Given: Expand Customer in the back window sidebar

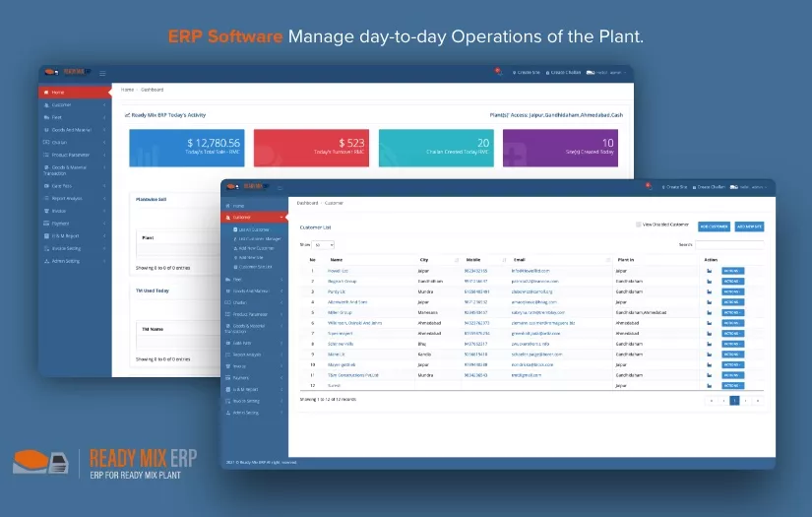Looking at the screenshot, I should pyautogui.click(x=75, y=104).
